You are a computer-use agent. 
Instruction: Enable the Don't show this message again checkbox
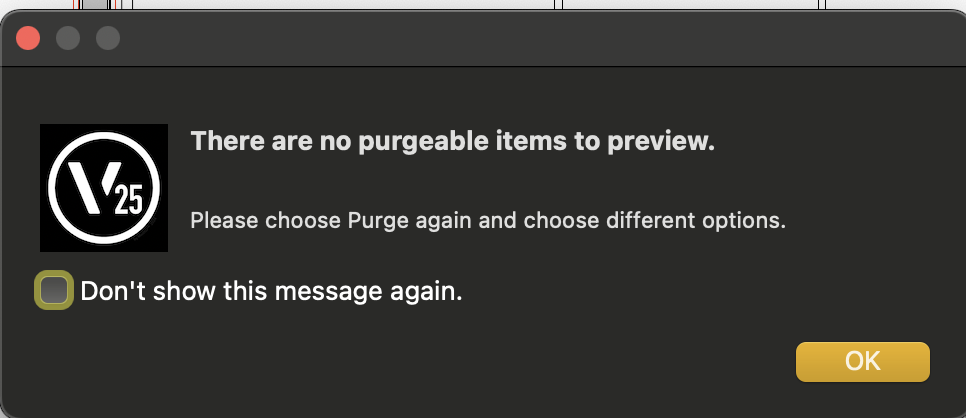[x=54, y=291]
